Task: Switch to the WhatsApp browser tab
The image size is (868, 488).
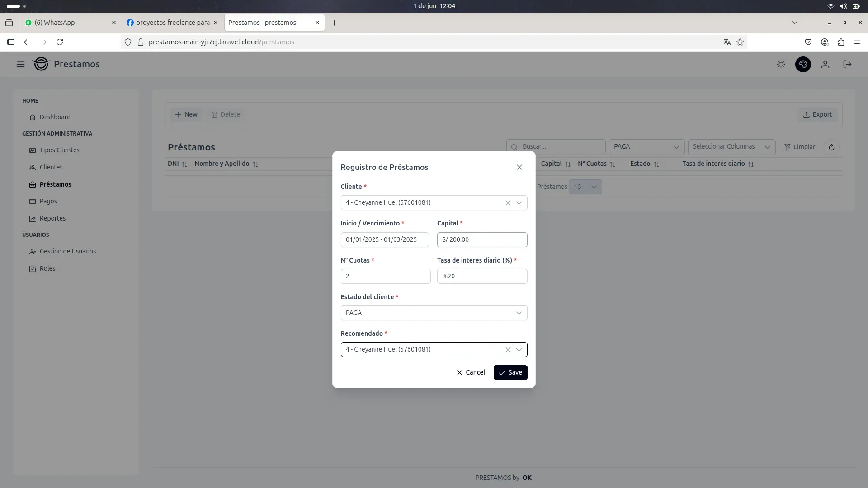Action: click(x=68, y=23)
